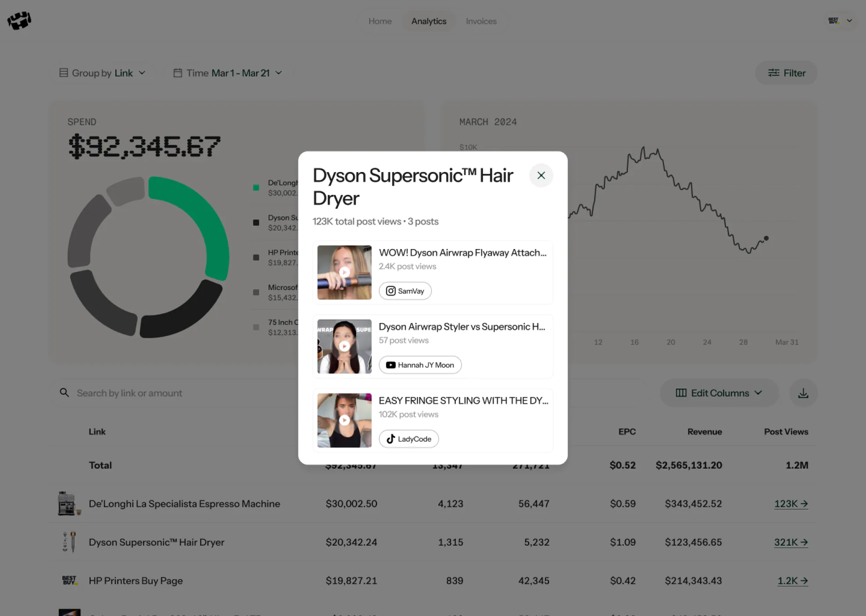Go to the Invoices tab
Screen dimensions: 866x616
click(481, 21)
